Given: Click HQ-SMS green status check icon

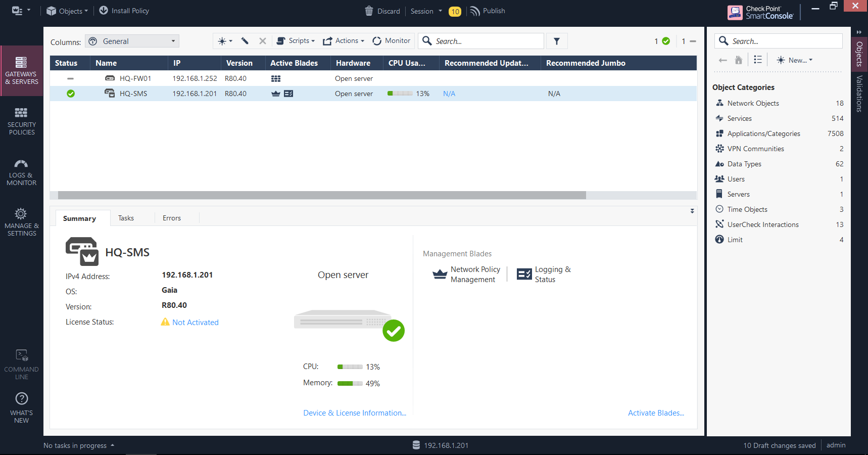Looking at the screenshot, I should (71, 94).
